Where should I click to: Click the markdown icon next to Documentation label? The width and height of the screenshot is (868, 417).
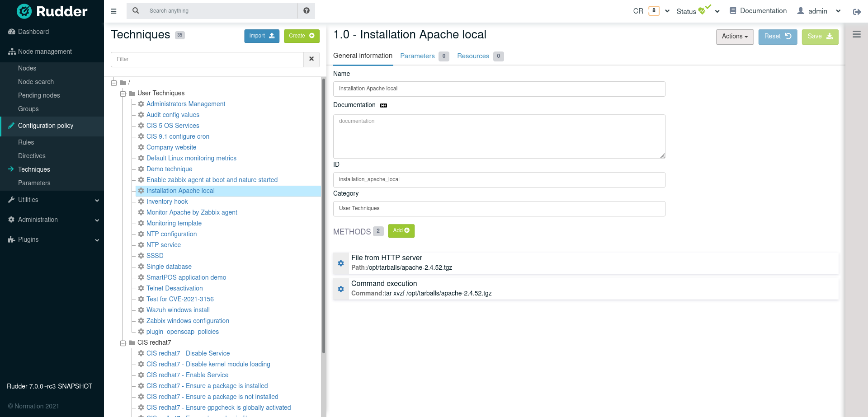coord(384,105)
